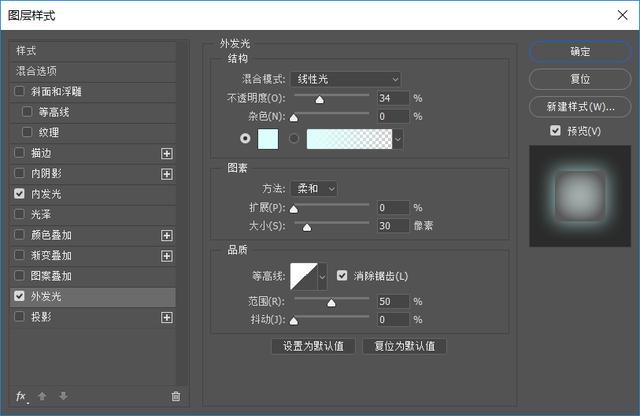Viewport: 640px width, 416px height.
Task: Click the 复位 button
Action: click(580, 79)
